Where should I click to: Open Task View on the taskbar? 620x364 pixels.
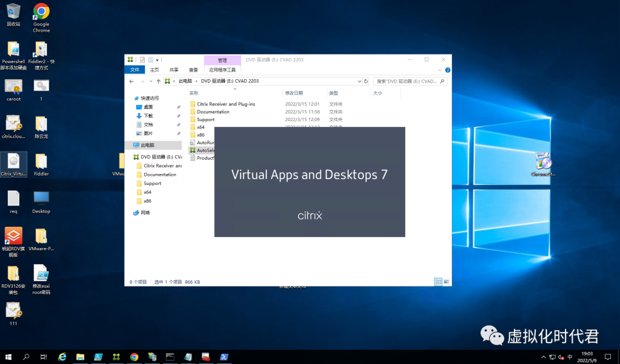[44, 357]
